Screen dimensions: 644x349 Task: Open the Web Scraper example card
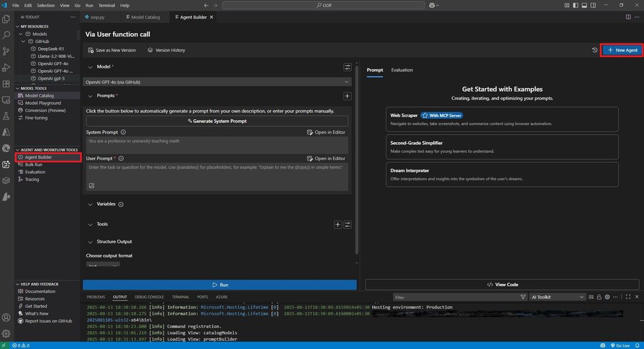coord(502,119)
